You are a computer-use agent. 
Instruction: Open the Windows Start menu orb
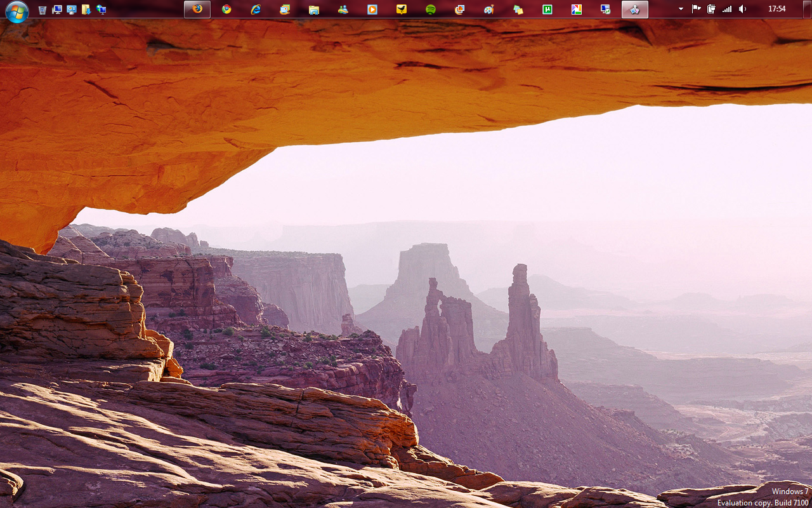click(x=17, y=11)
